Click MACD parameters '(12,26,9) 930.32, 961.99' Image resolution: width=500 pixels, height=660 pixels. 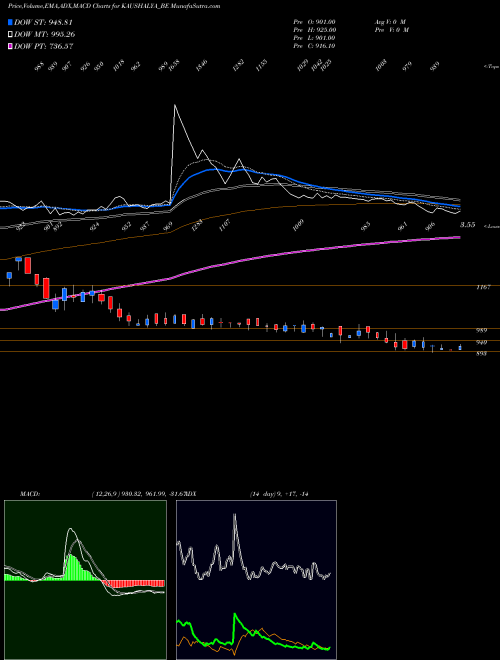click(128, 494)
